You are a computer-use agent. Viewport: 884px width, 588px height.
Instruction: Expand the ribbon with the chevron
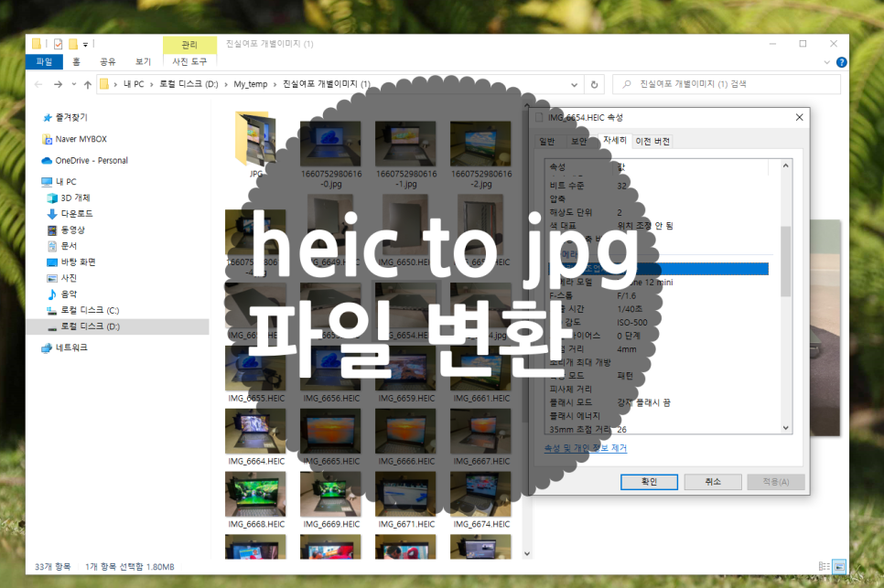pyautogui.click(x=827, y=62)
